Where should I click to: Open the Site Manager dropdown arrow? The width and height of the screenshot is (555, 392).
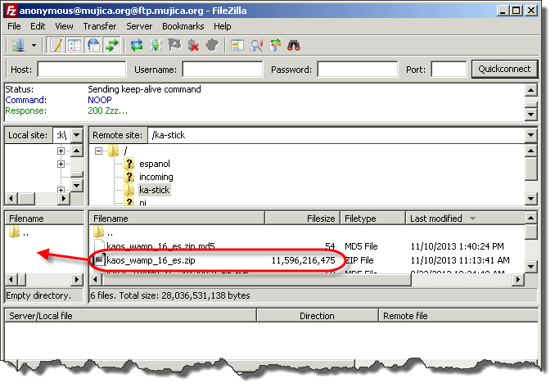[x=34, y=45]
